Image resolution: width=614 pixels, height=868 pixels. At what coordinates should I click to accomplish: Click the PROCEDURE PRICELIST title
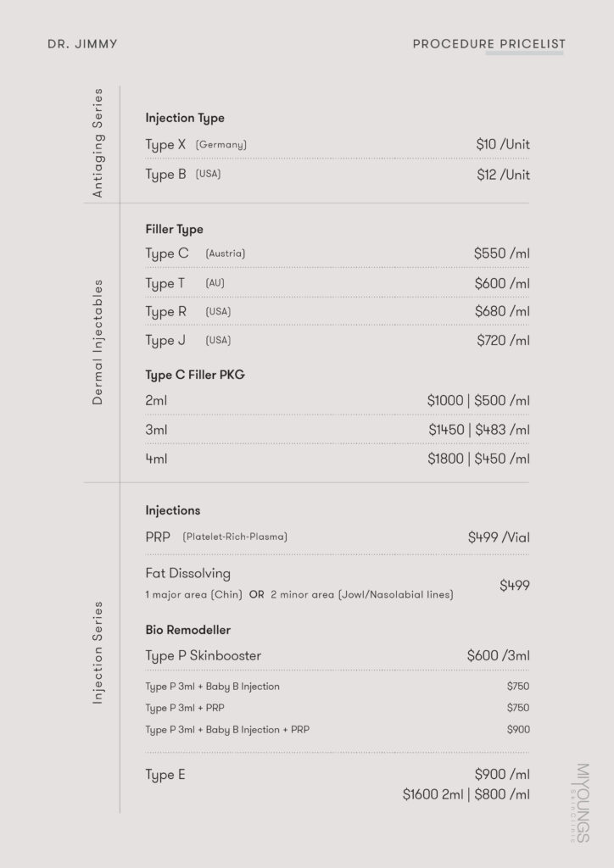pyautogui.click(x=488, y=44)
